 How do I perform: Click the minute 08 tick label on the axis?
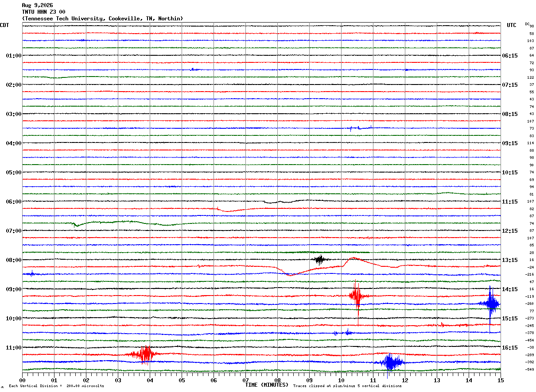(x=277, y=380)
